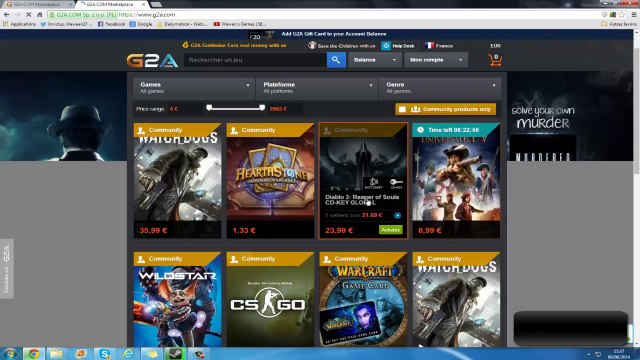This screenshot has height=360, width=640.
Task: Click the Help Desk button
Action: click(x=399, y=46)
